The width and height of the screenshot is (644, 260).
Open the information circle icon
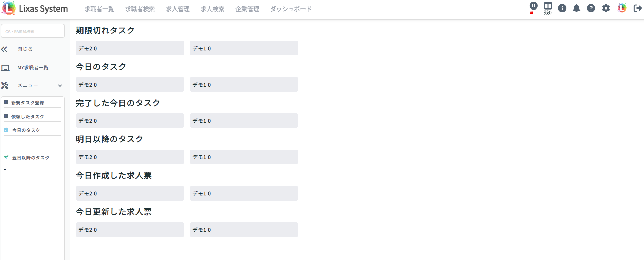(x=562, y=8)
